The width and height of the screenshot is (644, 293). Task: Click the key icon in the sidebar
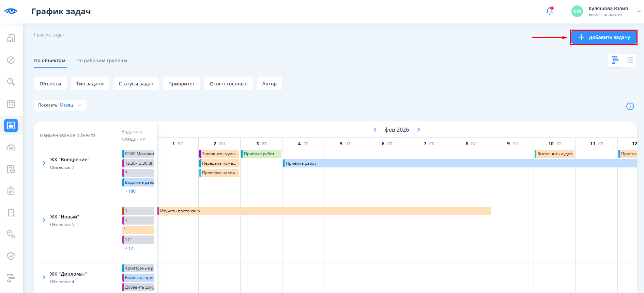(x=11, y=234)
